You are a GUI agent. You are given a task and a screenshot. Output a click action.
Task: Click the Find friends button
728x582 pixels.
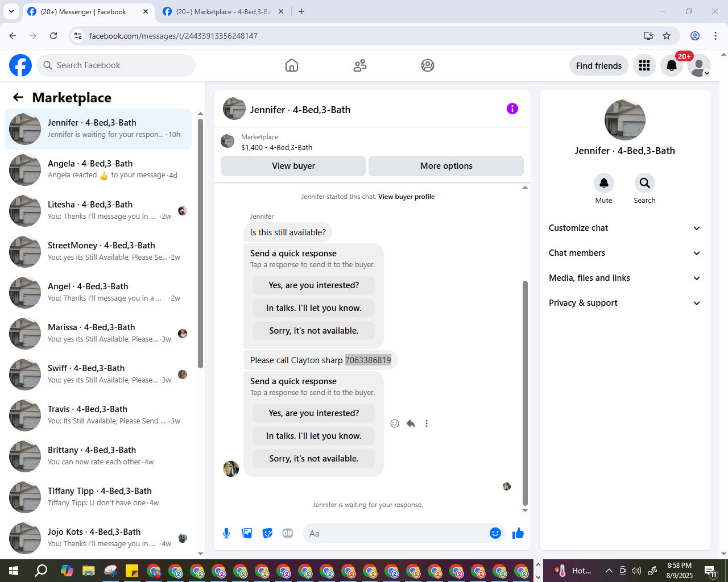coord(599,65)
